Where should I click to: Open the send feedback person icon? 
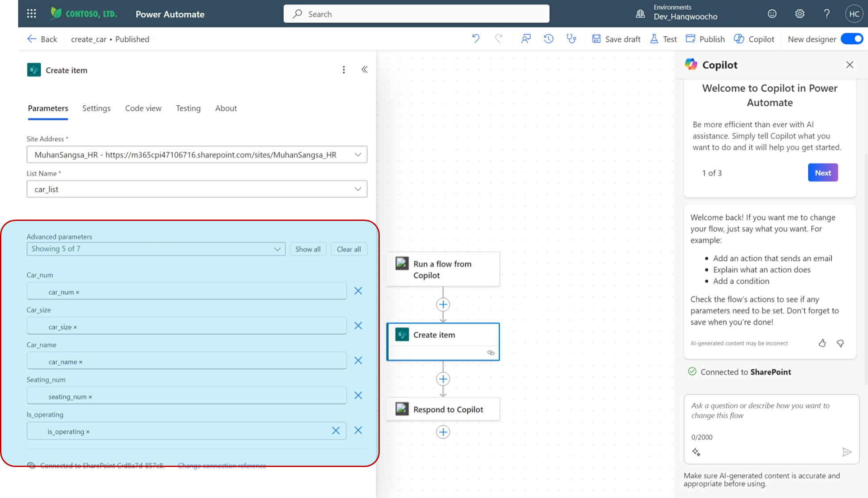[x=526, y=39]
